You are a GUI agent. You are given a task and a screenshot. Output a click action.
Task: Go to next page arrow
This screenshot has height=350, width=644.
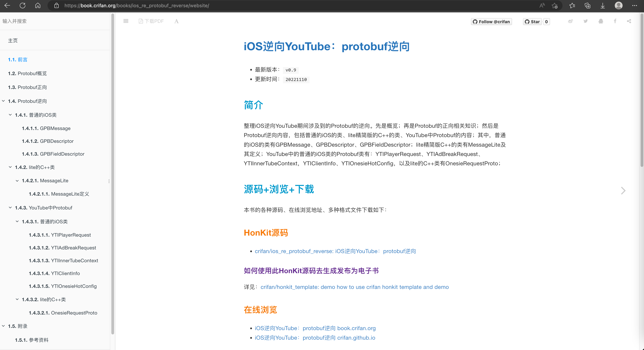[623, 191]
